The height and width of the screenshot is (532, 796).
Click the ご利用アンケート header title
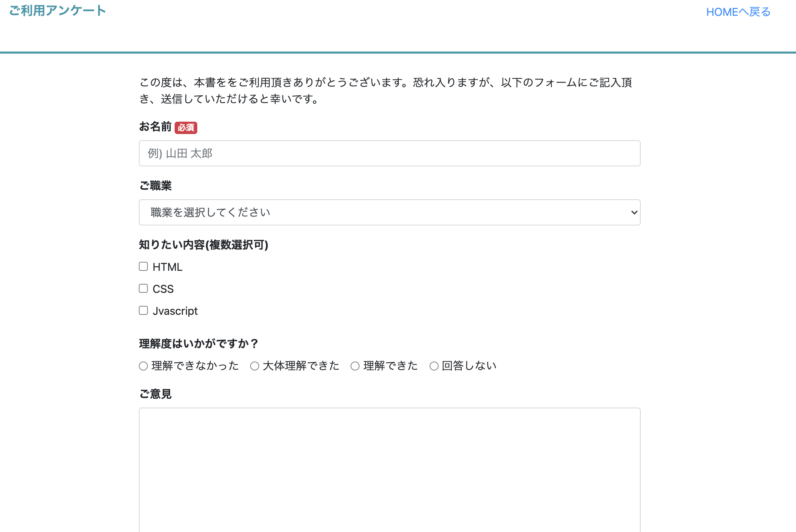pos(57,11)
